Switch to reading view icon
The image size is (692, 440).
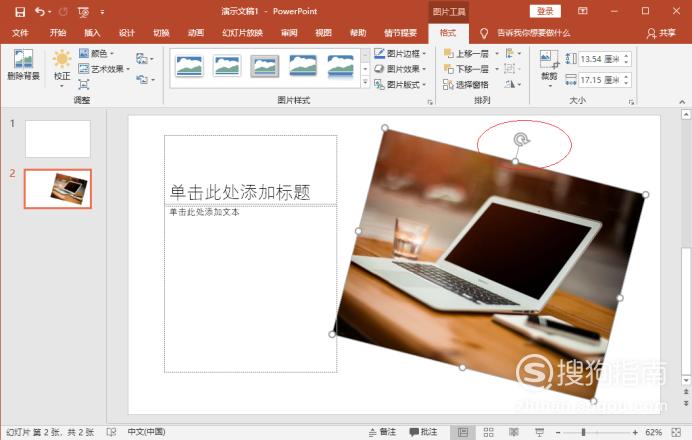point(514,432)
